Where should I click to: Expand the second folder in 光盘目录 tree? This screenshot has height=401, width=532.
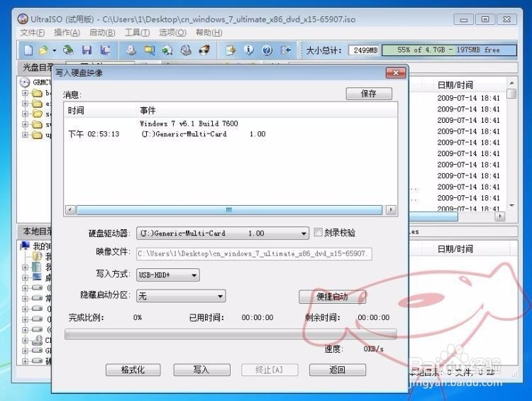(x=25, y=103)
